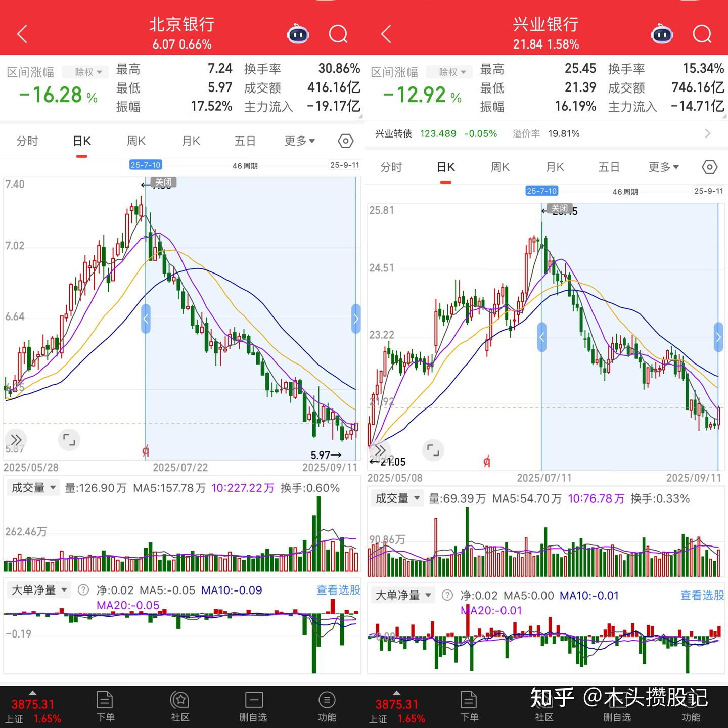Screen dimensions: 728x728
Task: Open 查看选股 link on 兴业银行 panel
Action: point(702,595)
